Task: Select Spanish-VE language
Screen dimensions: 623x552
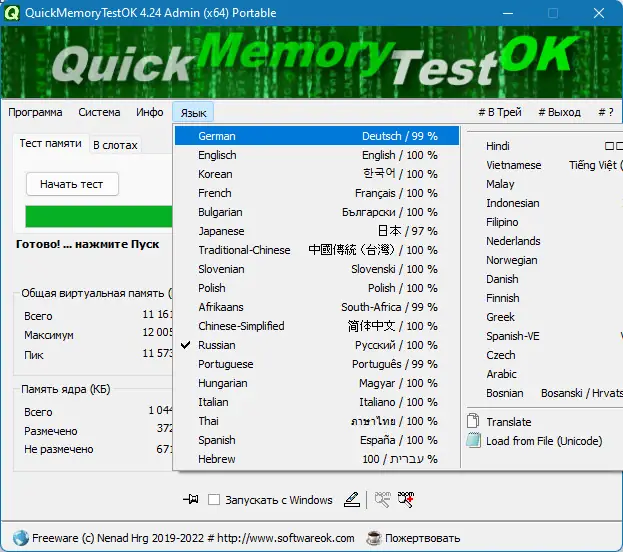Action: [544, 336]
